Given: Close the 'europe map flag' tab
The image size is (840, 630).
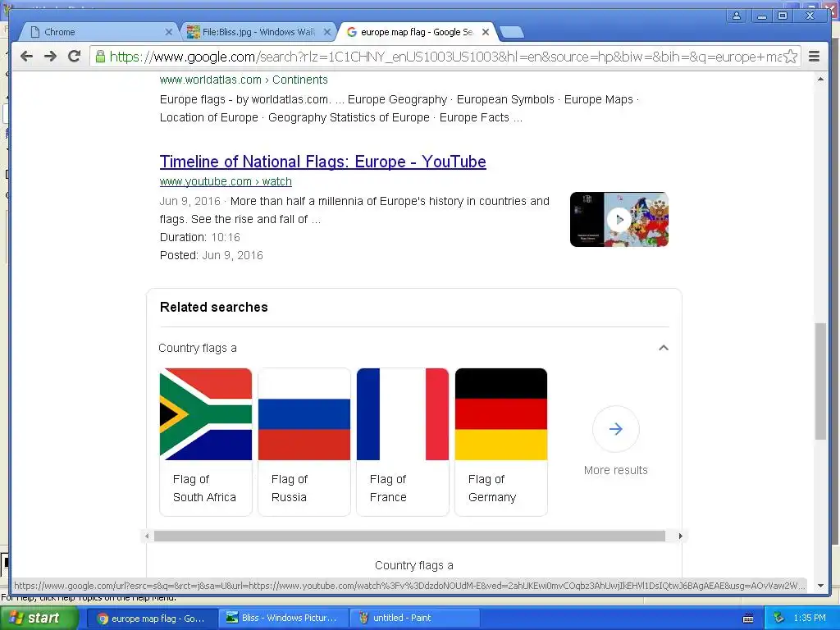Looking at the screenshot, I should [x=486, y=32].
